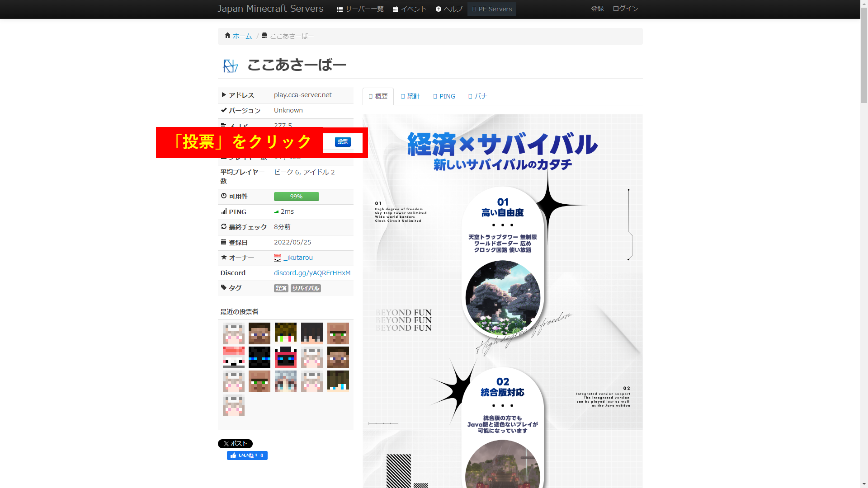The height and width of the screenshot is (488, 868).
Task: Click the blue 投票 vote button
Action: pyautogui.click(x=343, y=142)
